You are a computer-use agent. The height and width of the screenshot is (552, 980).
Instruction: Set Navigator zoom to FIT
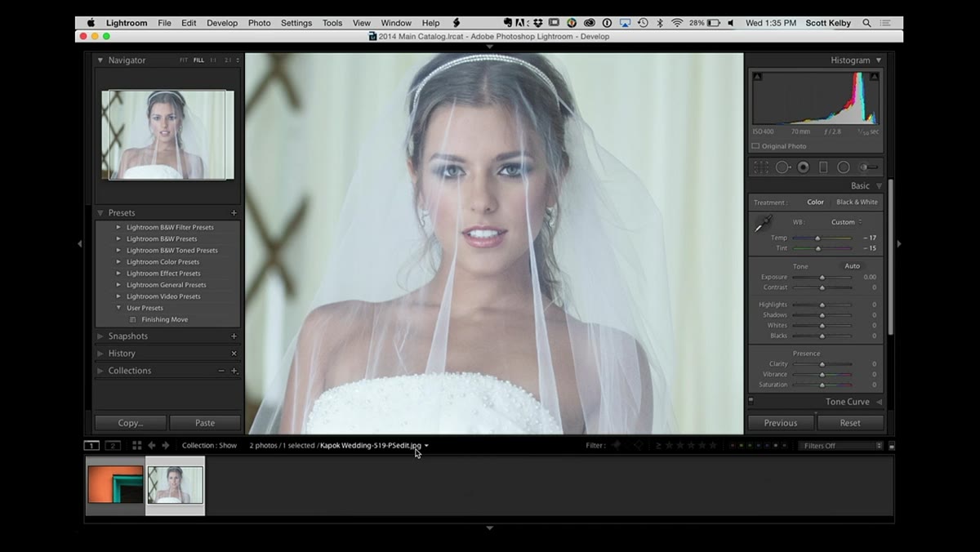(184, 60)
